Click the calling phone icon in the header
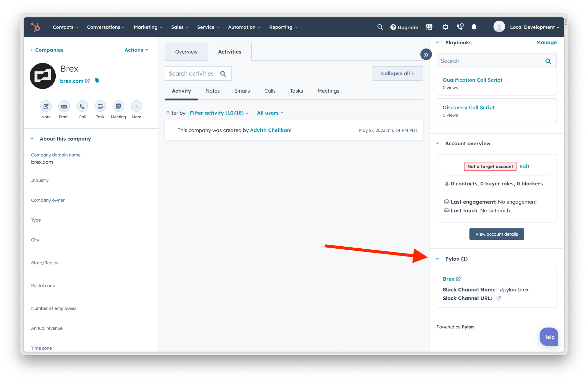 coord(460,27)
